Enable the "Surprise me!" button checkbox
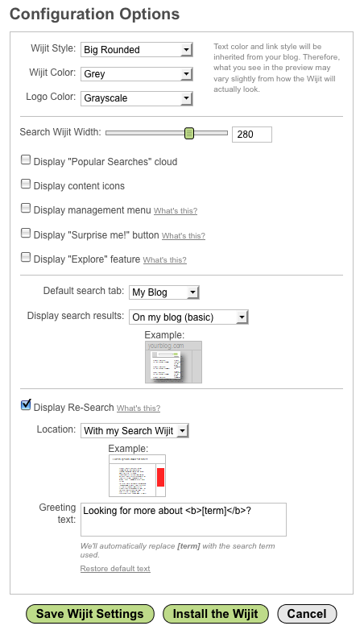 tap(26, 233)
